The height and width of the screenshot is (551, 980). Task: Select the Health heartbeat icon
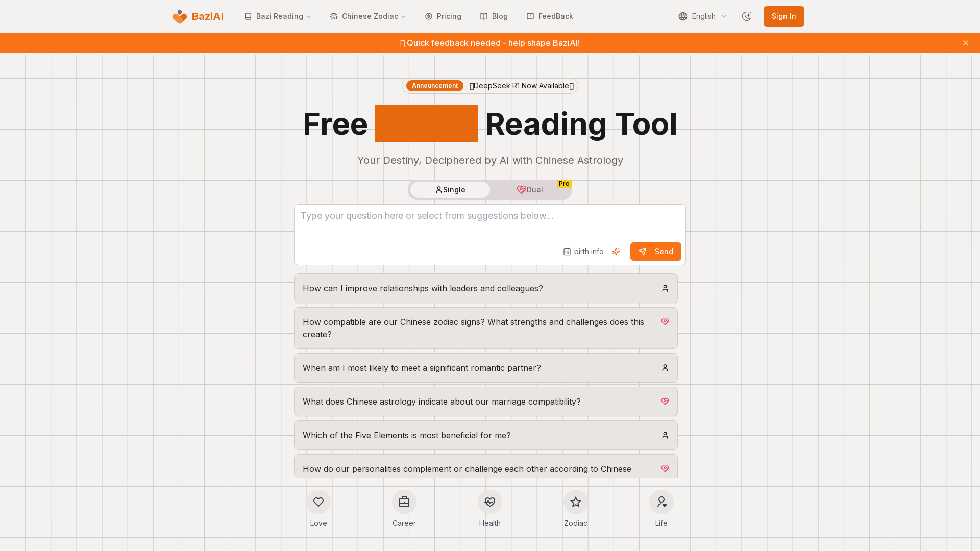[x=490, y=502]
